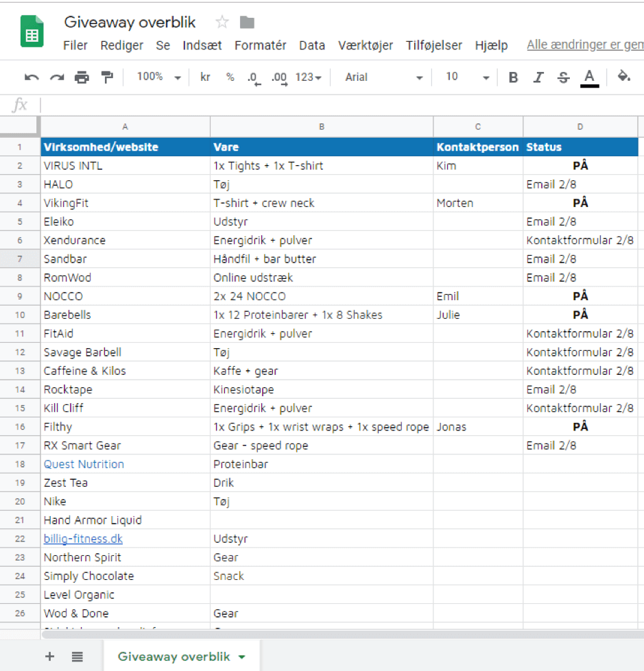Click the Alle ændringer er gemt link
This screenshot has width=644, height=671.
(585, 45)
